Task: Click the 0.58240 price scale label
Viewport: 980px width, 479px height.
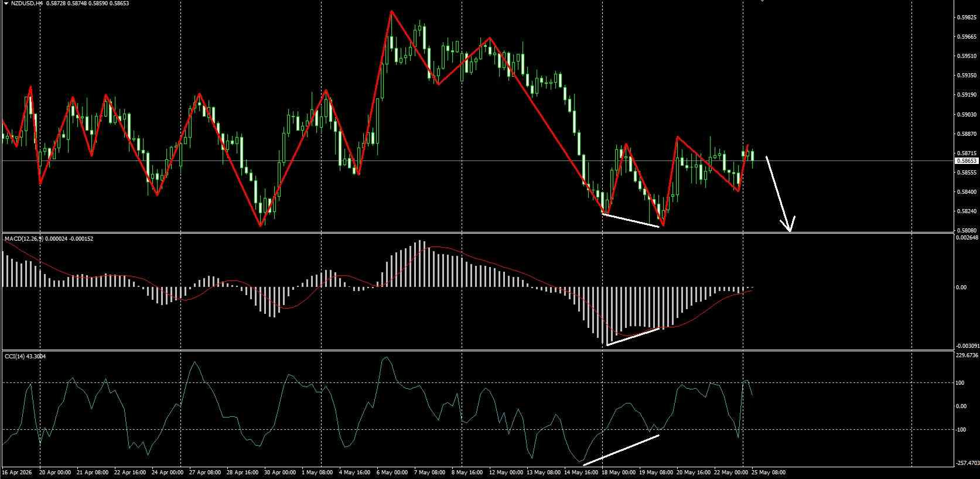Action: click(x=967, y=211)
